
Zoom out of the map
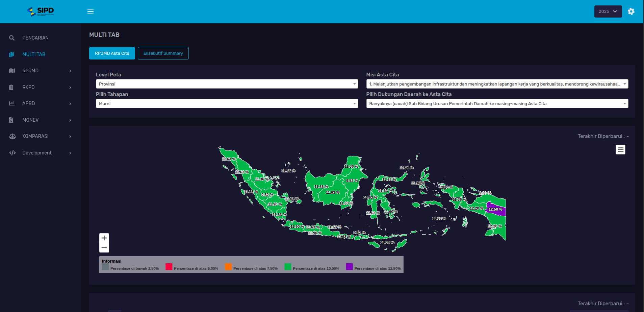pyautogui.click(x=104, y=248)
